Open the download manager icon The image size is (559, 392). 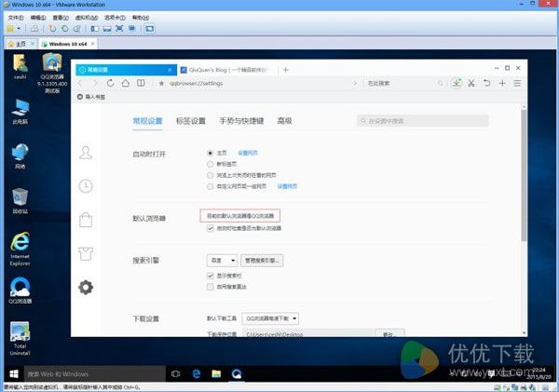click(x=457, y=83)
